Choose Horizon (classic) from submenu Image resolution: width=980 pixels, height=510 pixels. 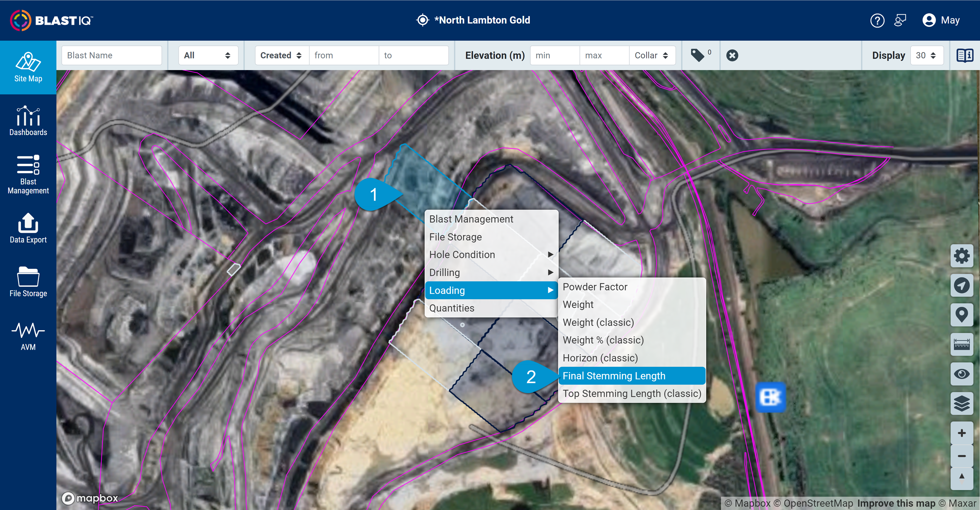[x=631, y=358]
